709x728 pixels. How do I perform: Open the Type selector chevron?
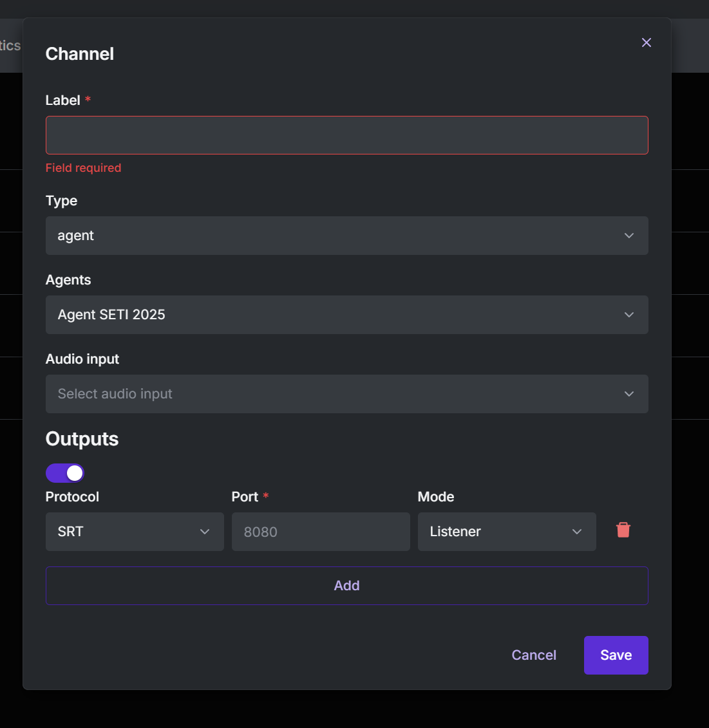(x=629, y=236)
